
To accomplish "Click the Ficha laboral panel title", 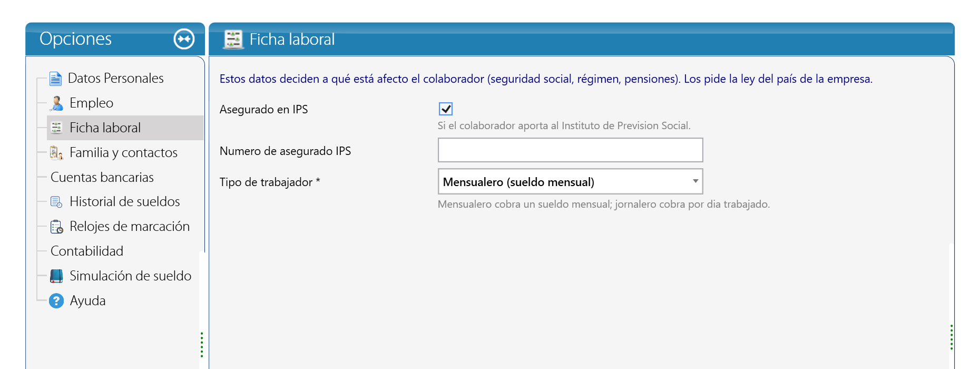I will [x=292, y=39].
